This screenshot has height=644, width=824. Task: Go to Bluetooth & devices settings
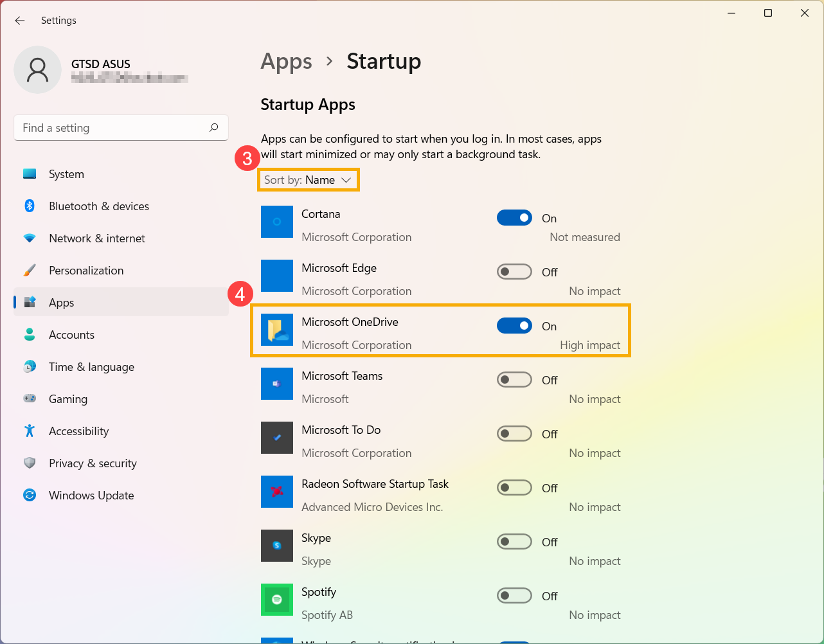click(98, 206)
